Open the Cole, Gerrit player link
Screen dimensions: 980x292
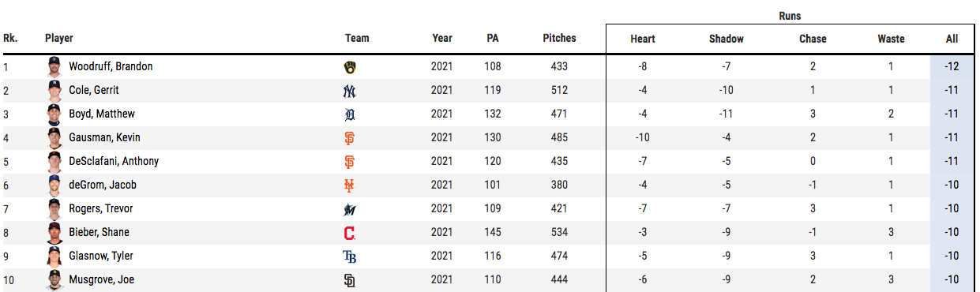94,90
